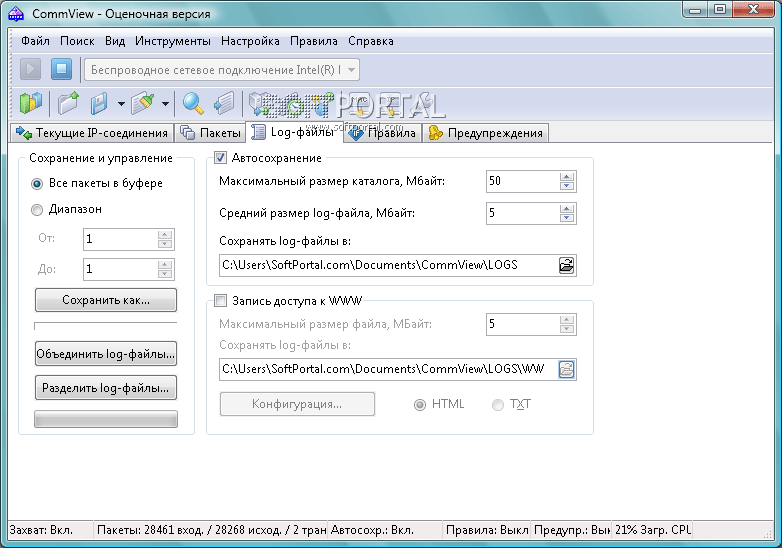Click the magnifying glass search icon

tap(193, 103)
